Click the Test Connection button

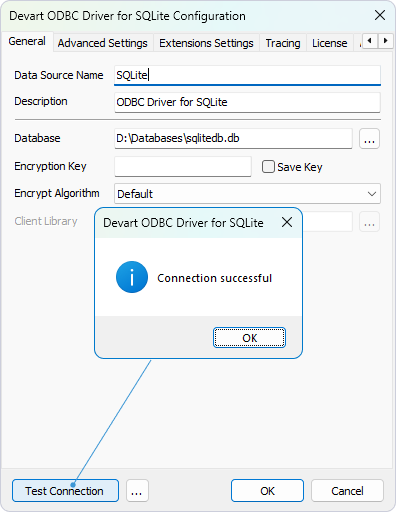pos(65,491)
